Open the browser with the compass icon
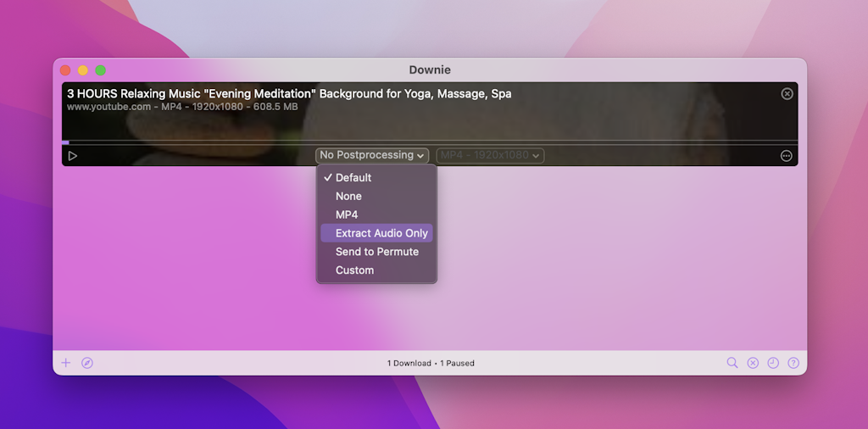 click(87, 363)
